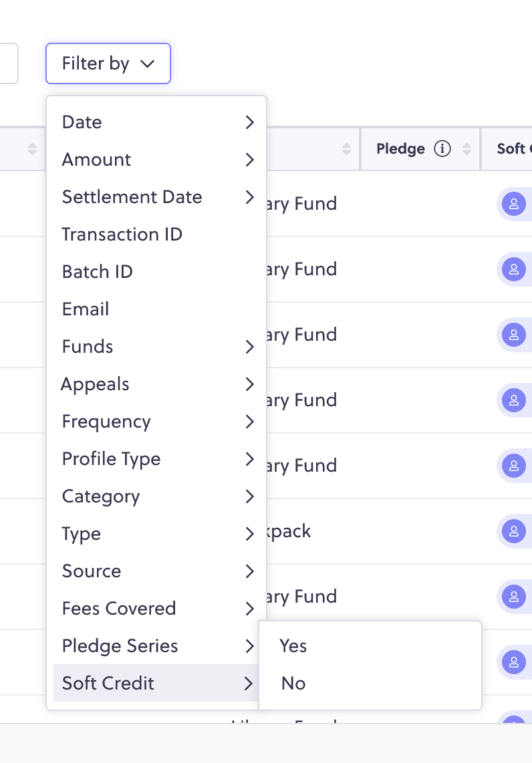
Task: Expand the Settlement Date filter option
Action: (x=156, y=197)
